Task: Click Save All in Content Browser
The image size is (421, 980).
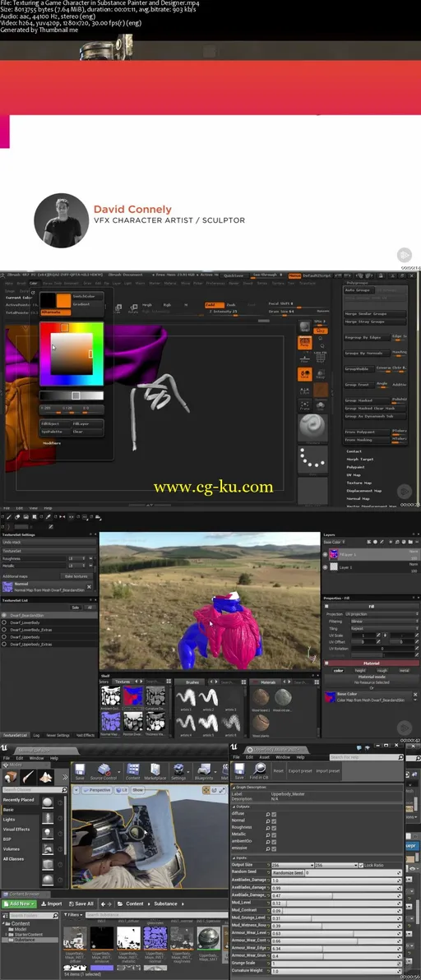Action: [81, 904]
